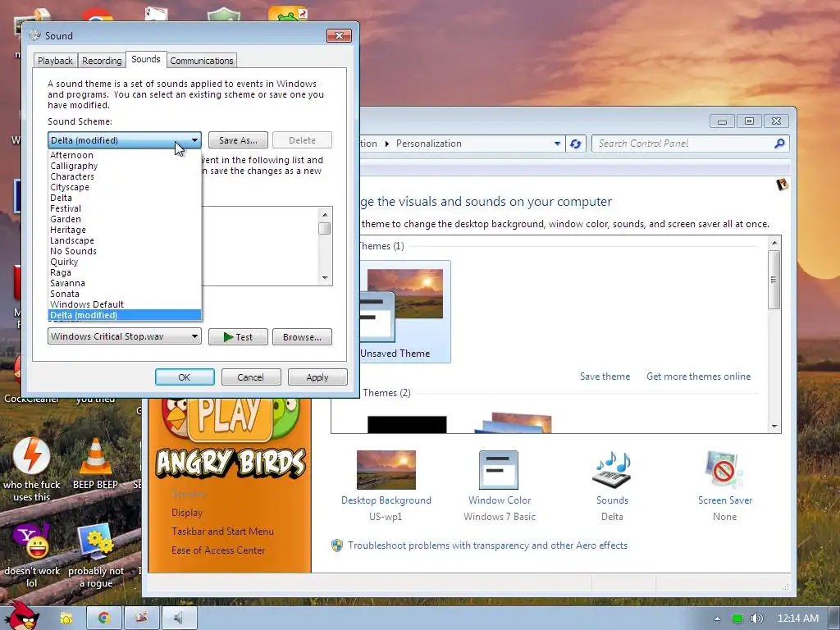Show hidden tray icons
The width and height of the screenshot is (840, 630).
[717, 619]
